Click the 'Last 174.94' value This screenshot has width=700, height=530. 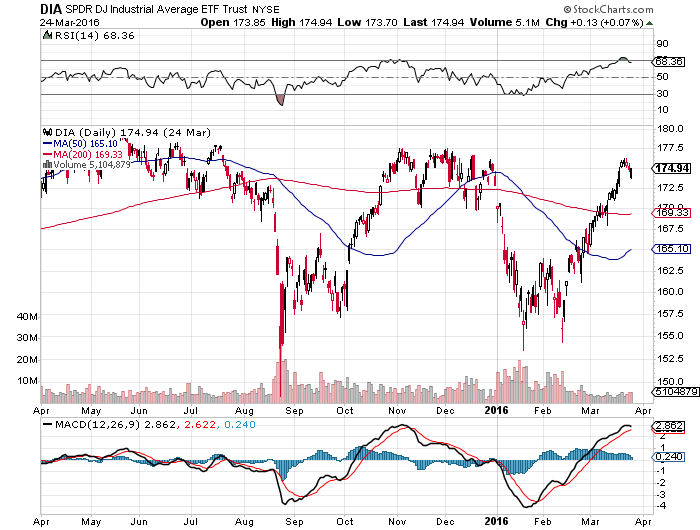(433, 22)
